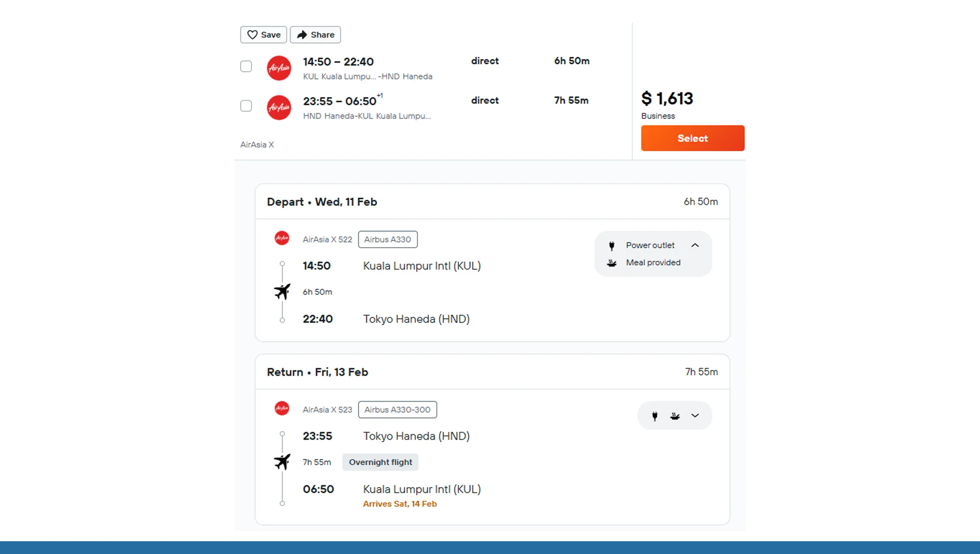Click the Meal provided icon
980x554 pixels.
pos(611,263)
